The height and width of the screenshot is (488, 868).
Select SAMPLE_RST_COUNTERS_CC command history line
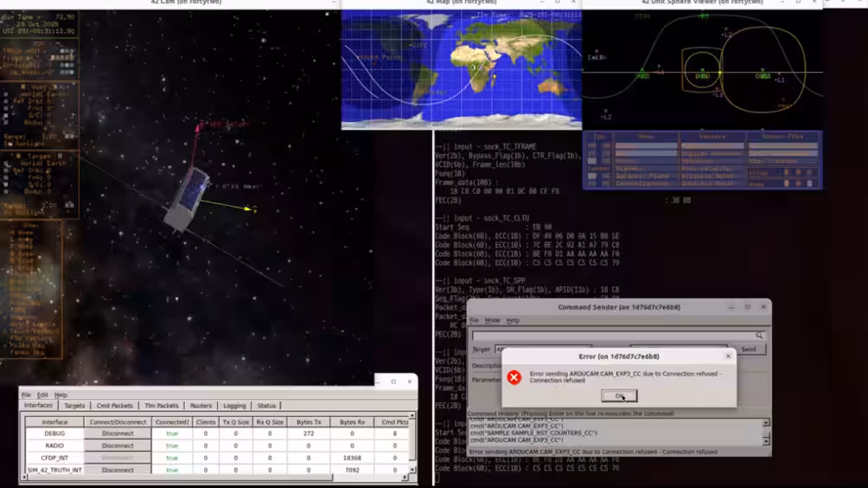point(533,433)
